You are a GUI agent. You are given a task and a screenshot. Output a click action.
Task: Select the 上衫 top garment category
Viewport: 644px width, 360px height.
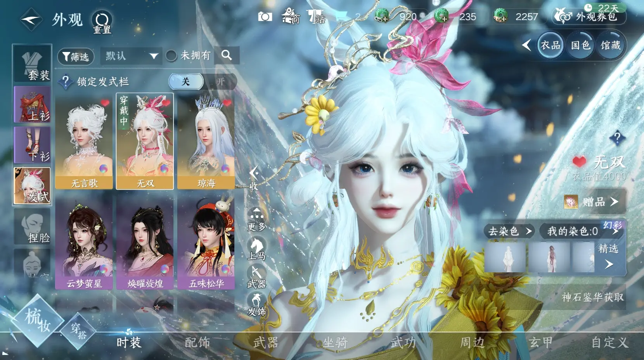tap(32, 105)
